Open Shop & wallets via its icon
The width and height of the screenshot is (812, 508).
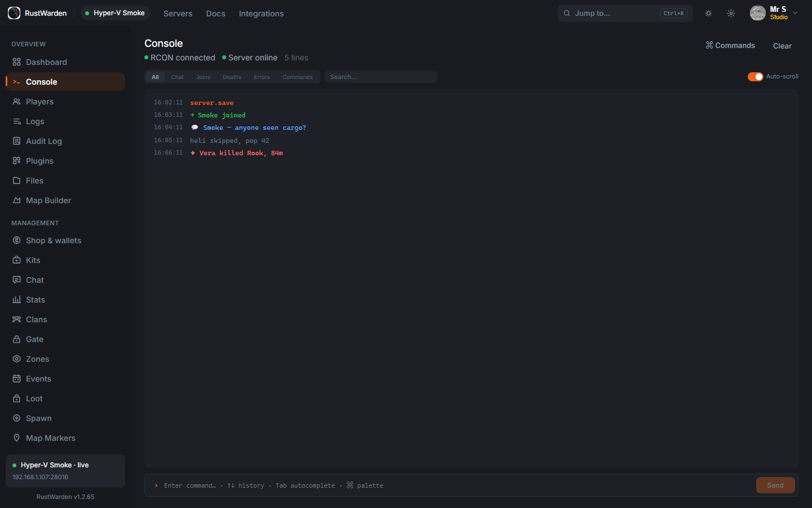click(x=16, y=240)
